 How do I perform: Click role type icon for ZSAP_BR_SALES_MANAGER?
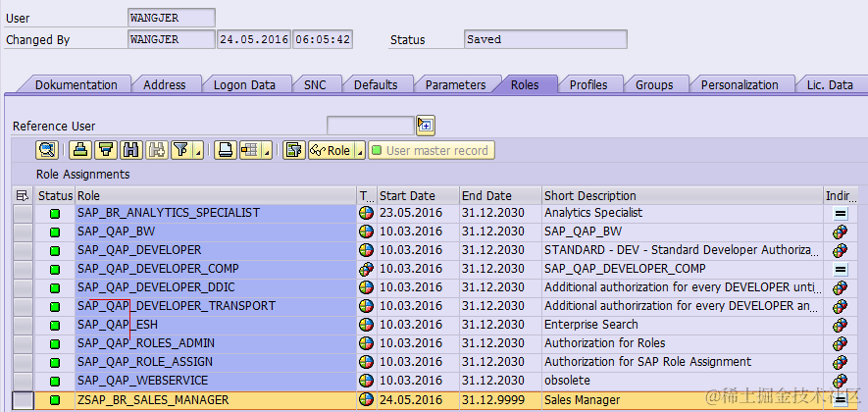point(367,400)
